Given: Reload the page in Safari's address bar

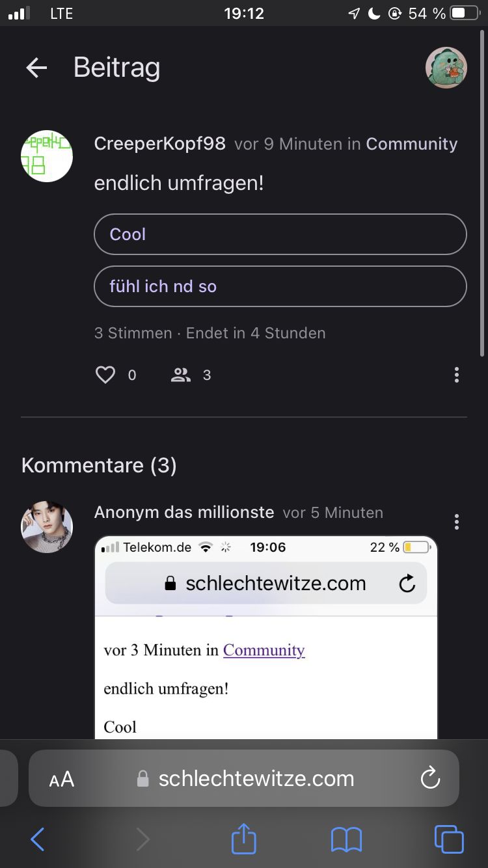Looking at the screenshot, I should [x=430, y=778].
